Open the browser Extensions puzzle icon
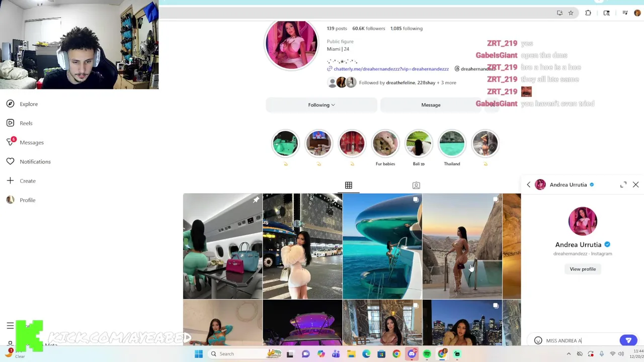 [588, 13]
